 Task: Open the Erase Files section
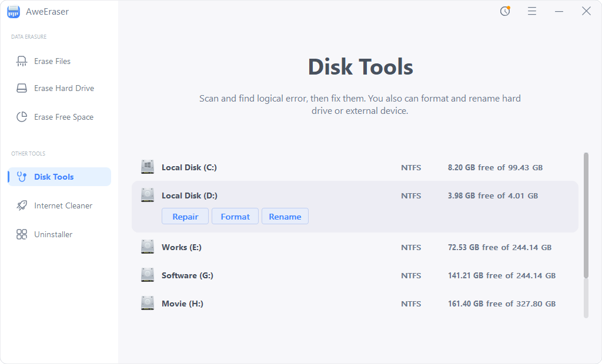coord(59,62)
